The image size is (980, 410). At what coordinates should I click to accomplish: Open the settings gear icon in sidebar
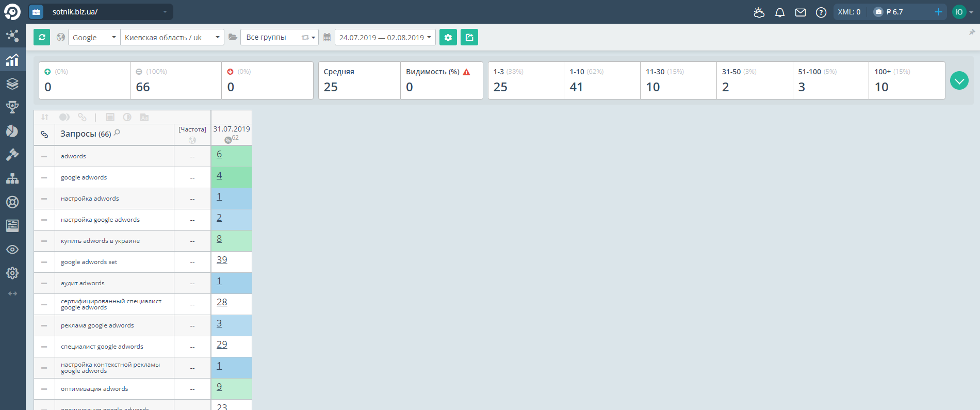(12, 273)
